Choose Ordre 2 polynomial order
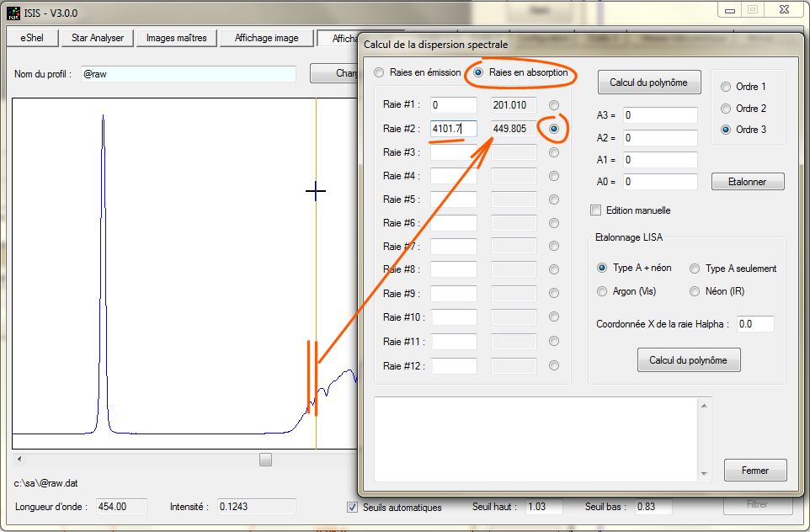This screenshot has width=810, height=532. (x=726, y=109)
